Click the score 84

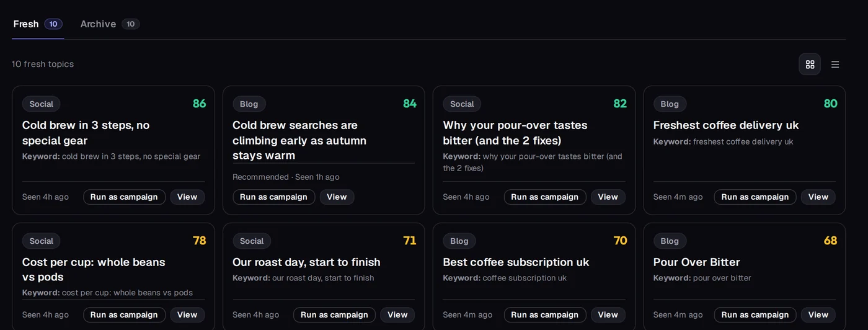click(410, 104)
